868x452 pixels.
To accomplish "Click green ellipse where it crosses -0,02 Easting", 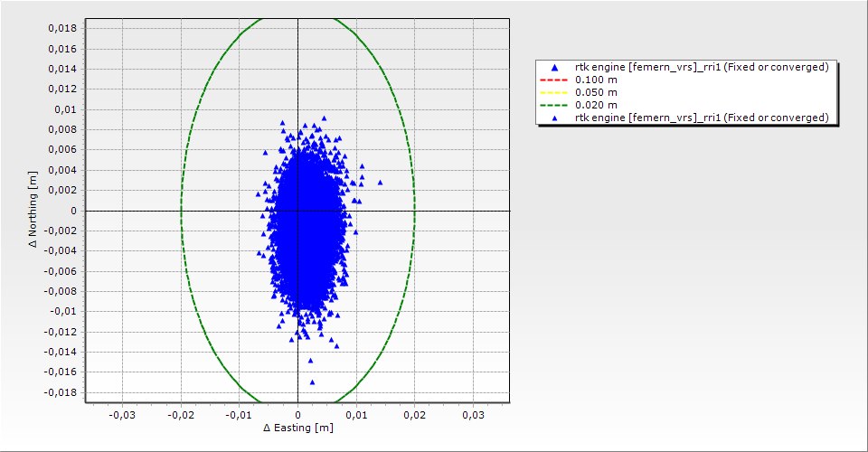I will point(182,211).
